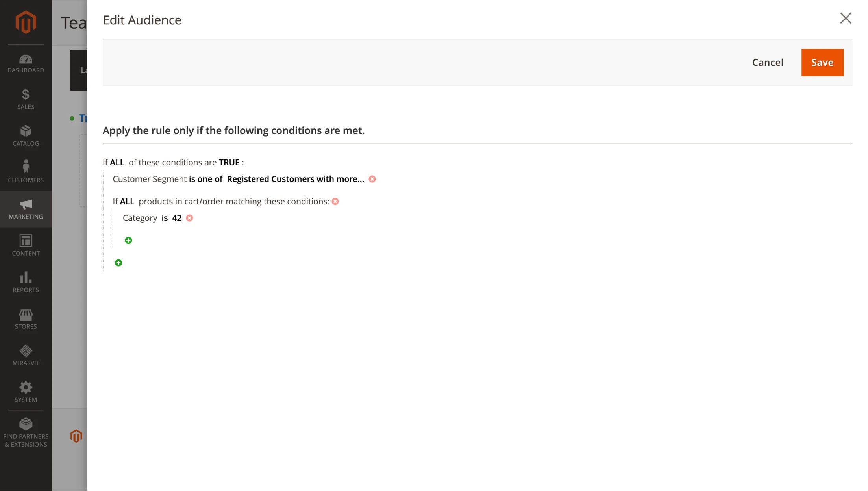Image resolution: width=868 pixels, height=491 pixels.
Task: Open the Sales menu
Action: point(26,99)
